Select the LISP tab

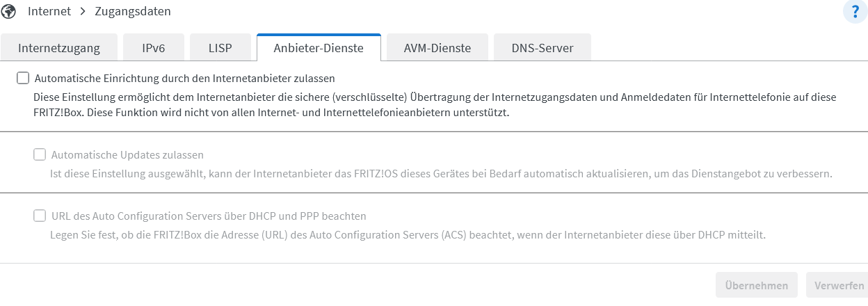tap(220, 48)
